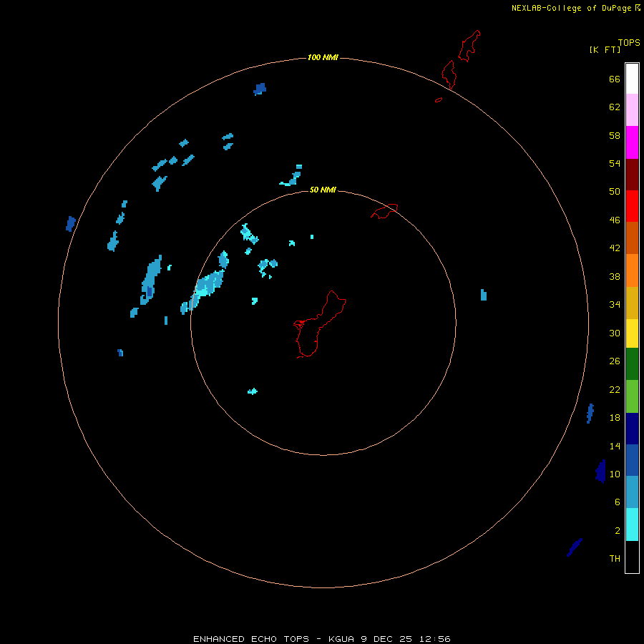Click the 100 NMI range ring label
This screenshot has height=644, width=644.
pyautogui.click(x=323, y=57)
